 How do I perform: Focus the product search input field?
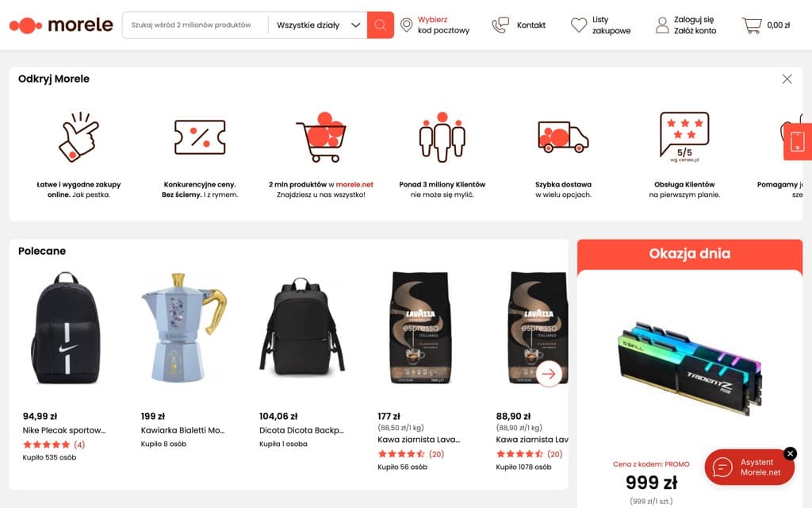(196, 25)
